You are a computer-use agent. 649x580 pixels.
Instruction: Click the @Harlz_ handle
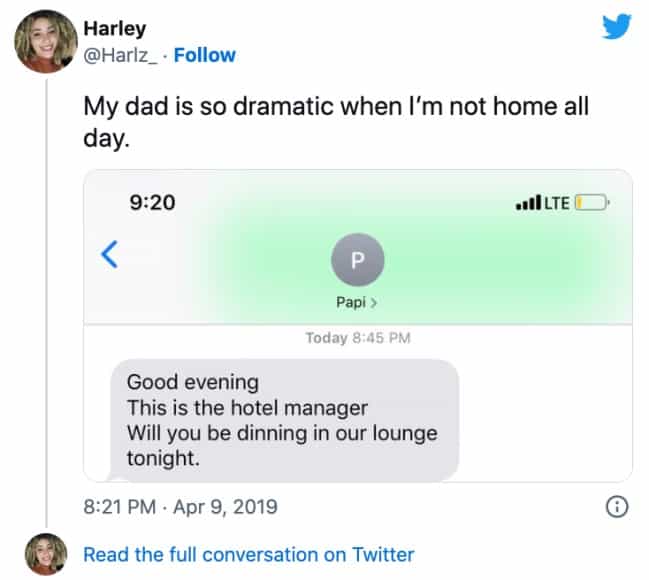coord(119,54)
